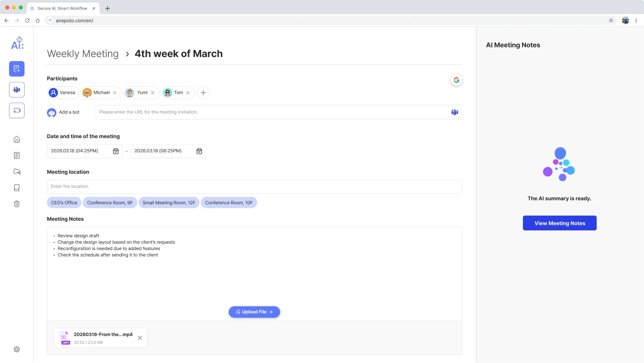Click the new note icon in sidebar
This screenshot has height=363, width=644.
(17, 69)
